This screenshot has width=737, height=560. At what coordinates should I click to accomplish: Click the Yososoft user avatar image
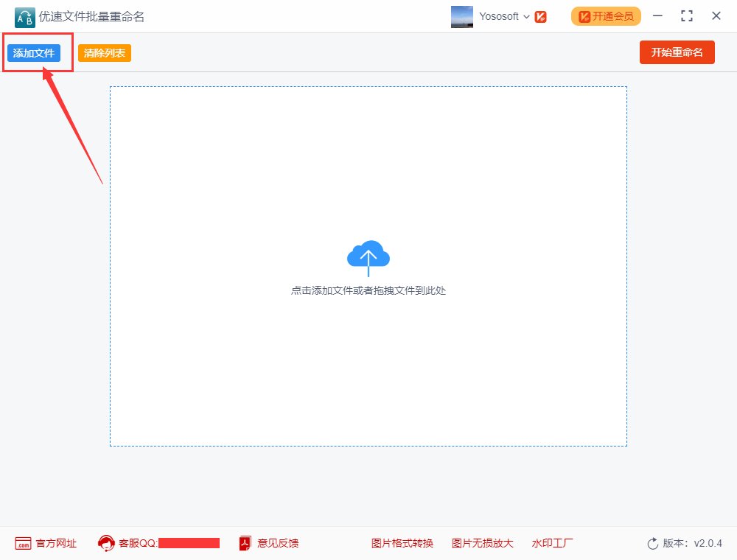click(461, 15)
